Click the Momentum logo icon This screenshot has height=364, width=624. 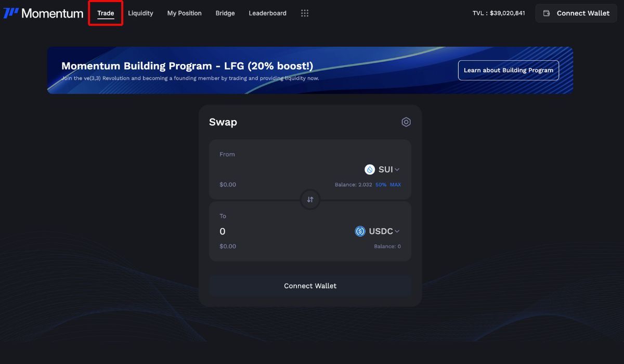(x=11, y=13)
